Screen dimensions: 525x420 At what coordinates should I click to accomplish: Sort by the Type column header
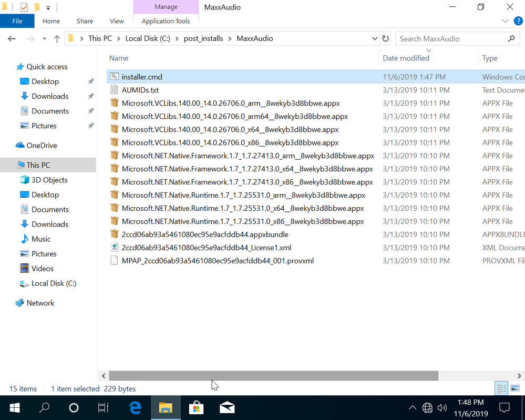tap(490, 58)
